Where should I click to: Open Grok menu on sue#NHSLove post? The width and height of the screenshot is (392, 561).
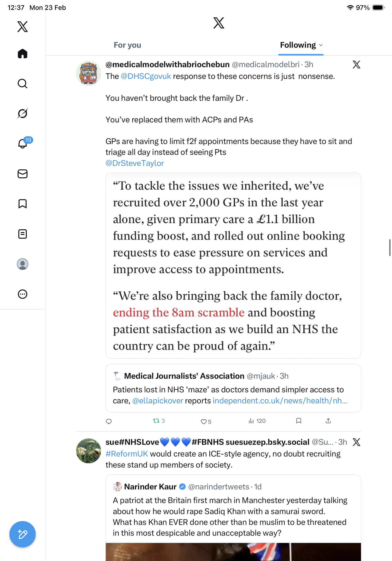356,442
